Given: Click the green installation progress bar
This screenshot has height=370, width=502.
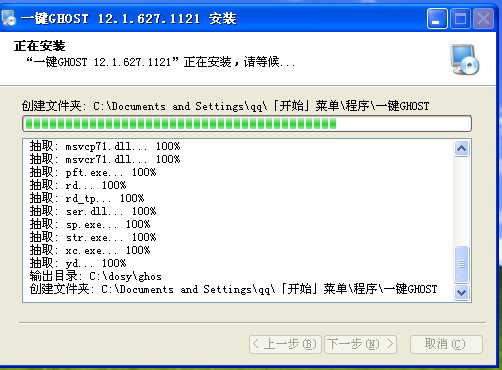Looking at the screenshot, I should [247, 124].
